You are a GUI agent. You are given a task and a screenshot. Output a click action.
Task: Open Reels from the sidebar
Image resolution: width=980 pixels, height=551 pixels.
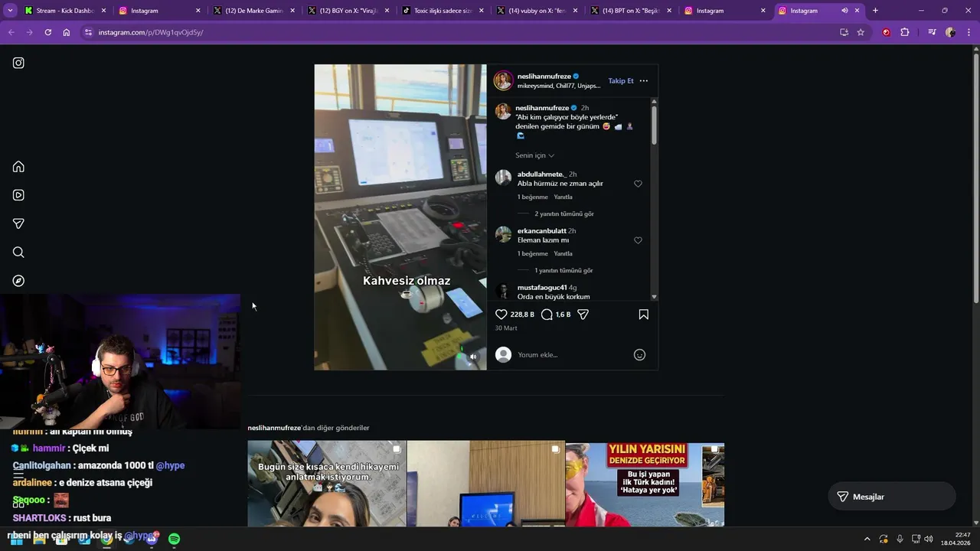coord(18,195)
